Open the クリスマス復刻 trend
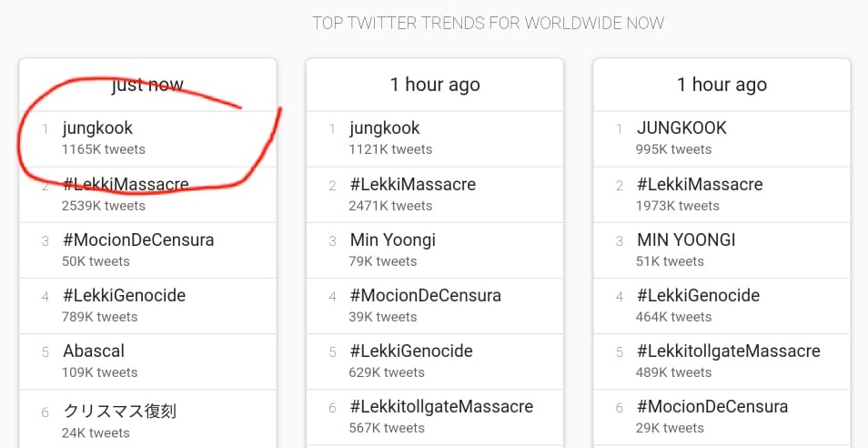868x448 pixels. [x=119, y=411]
